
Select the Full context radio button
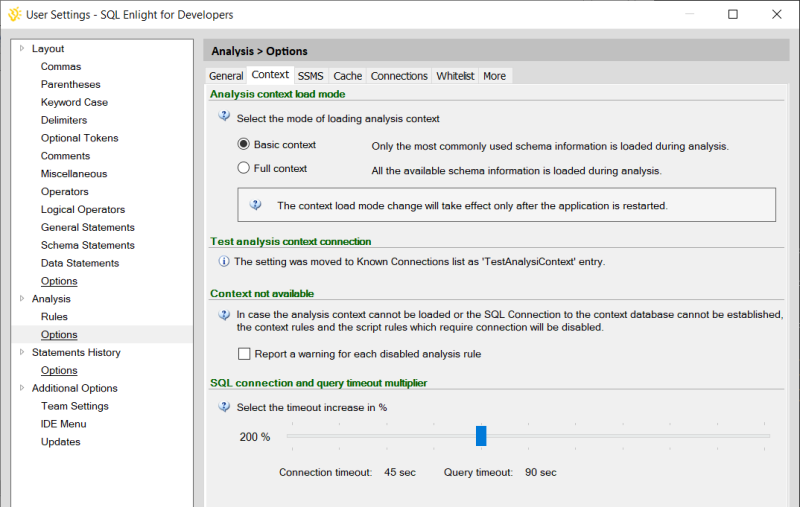[x=244, y=168]
